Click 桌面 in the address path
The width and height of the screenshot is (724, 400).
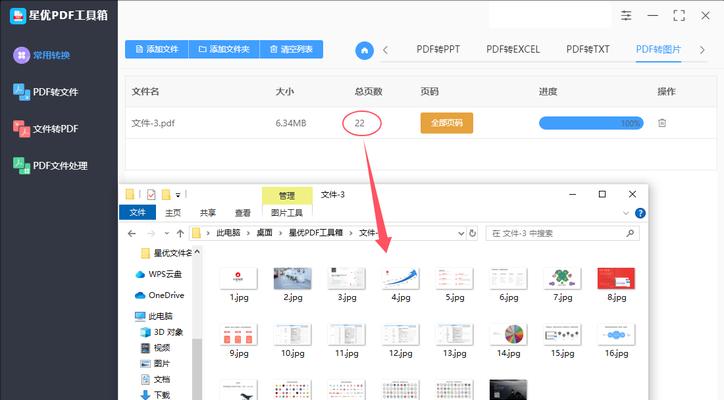[265, 233]
